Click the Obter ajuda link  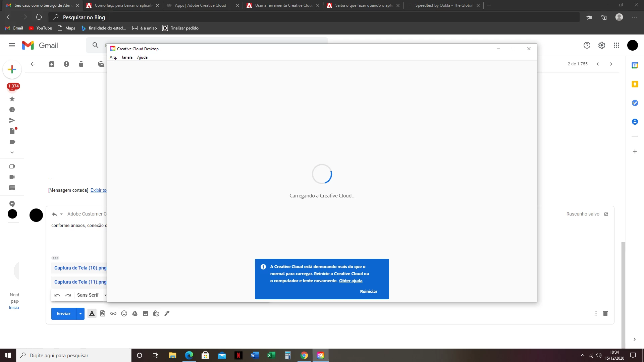[351, 281]
